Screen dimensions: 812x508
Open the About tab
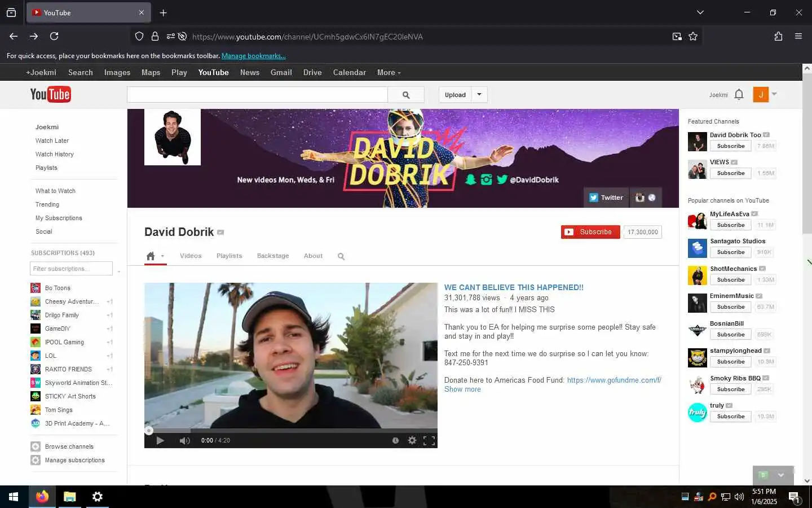(x=313, y=256)
